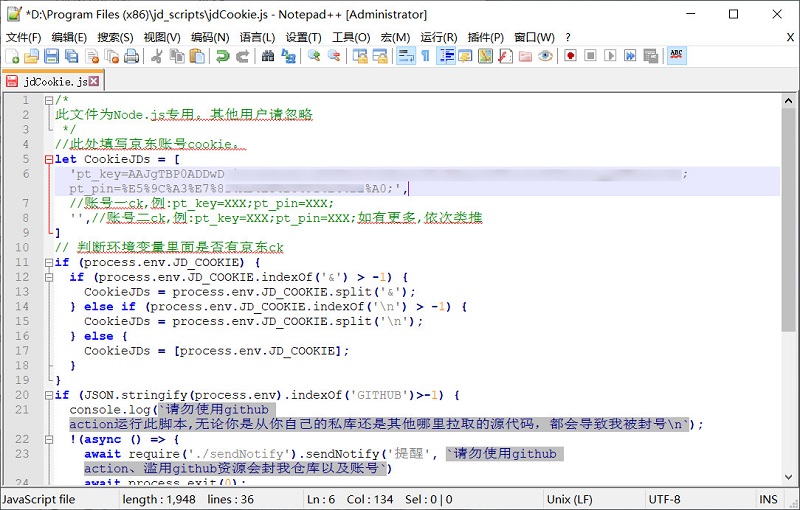Collapse the nested if fold at line 12
This screenshot has width=800, height=510.
48,277
